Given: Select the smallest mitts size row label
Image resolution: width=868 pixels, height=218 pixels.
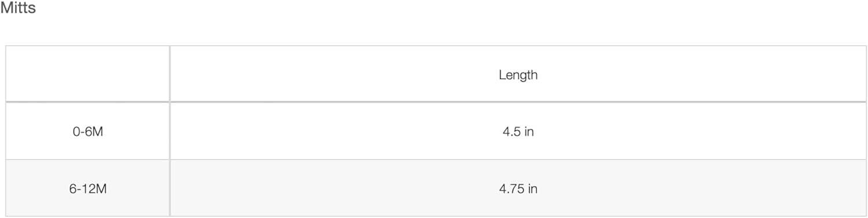Looking at the screenshot, I should tap(88, 132).
